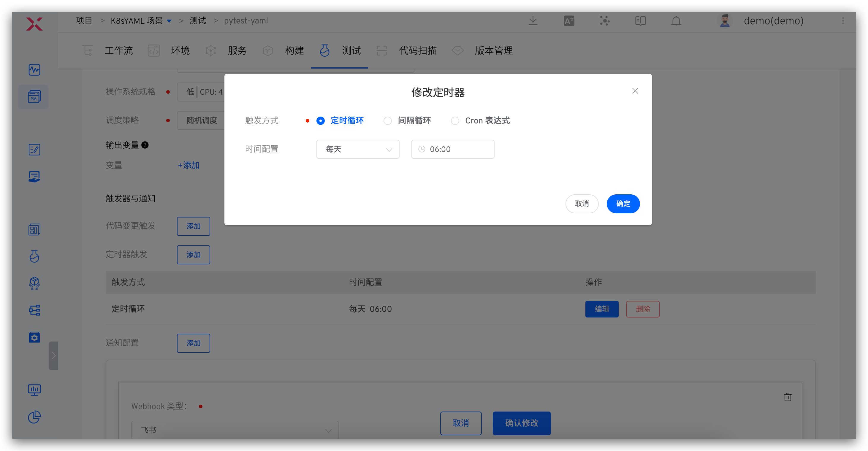Click the 确定 button in dialog
This screenshot has width=868, height=451.
623,204
